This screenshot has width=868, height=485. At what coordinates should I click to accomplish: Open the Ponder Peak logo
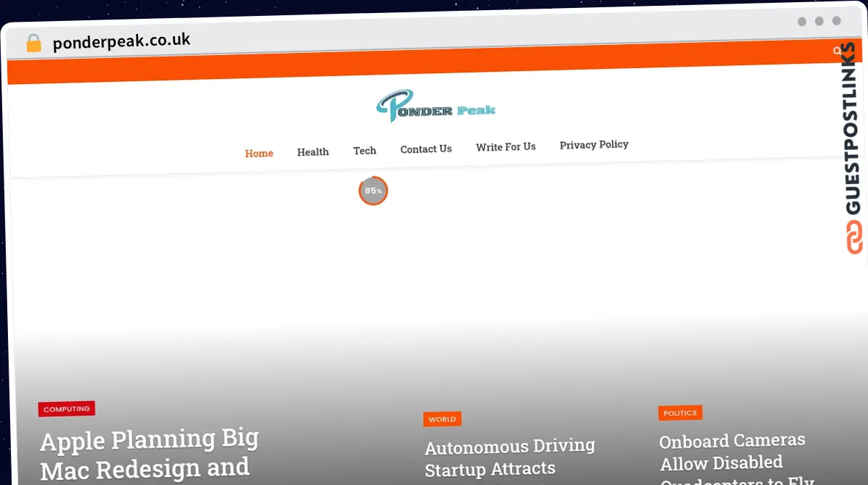pos(435,106)
